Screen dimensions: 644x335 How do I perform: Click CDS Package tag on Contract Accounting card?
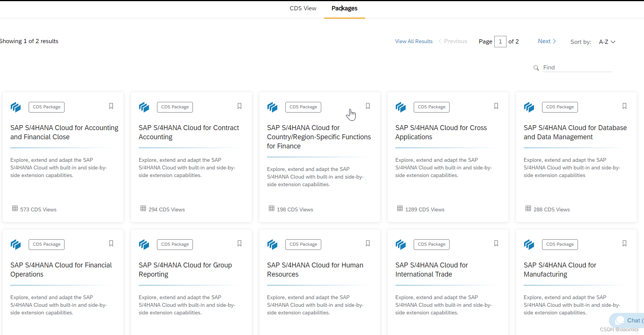175,107
